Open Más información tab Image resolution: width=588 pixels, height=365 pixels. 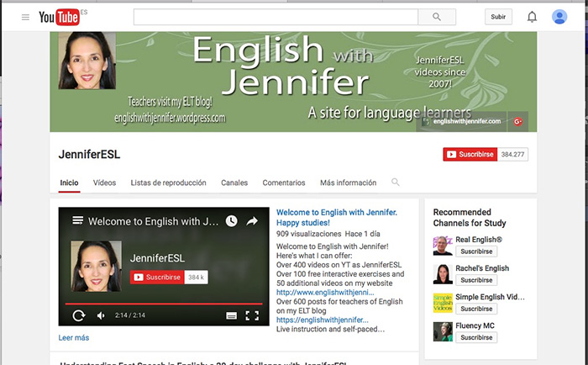point(348,182)
